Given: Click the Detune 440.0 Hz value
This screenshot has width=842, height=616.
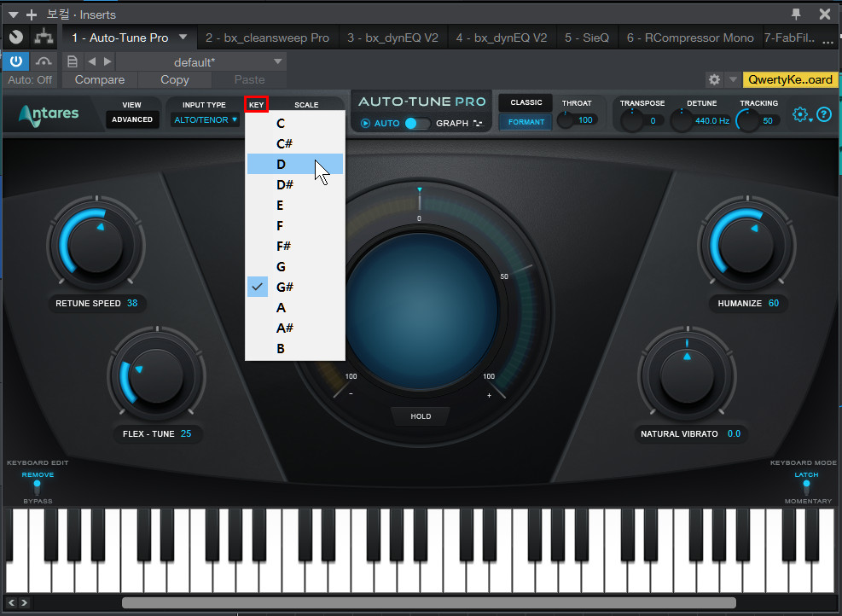Looking at the screenshot, I should click(712, 121).
